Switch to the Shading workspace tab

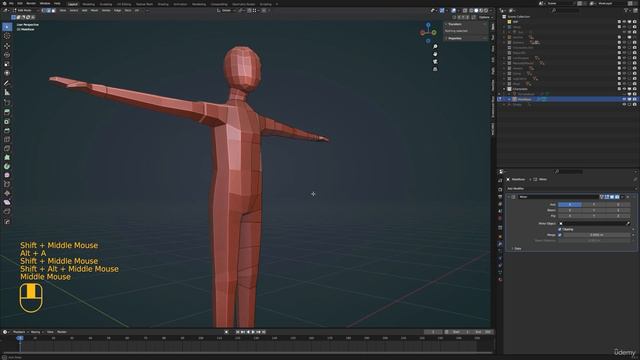point(163,4)
